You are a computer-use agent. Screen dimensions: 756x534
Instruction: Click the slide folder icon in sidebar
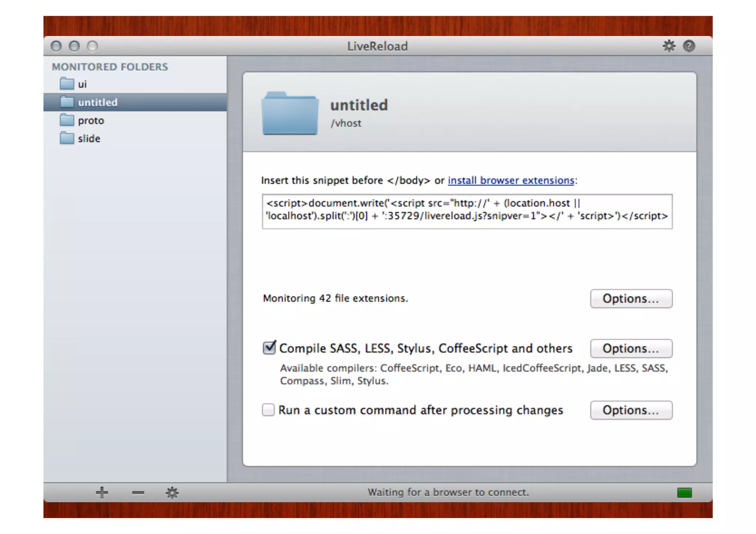click(67, 138)
